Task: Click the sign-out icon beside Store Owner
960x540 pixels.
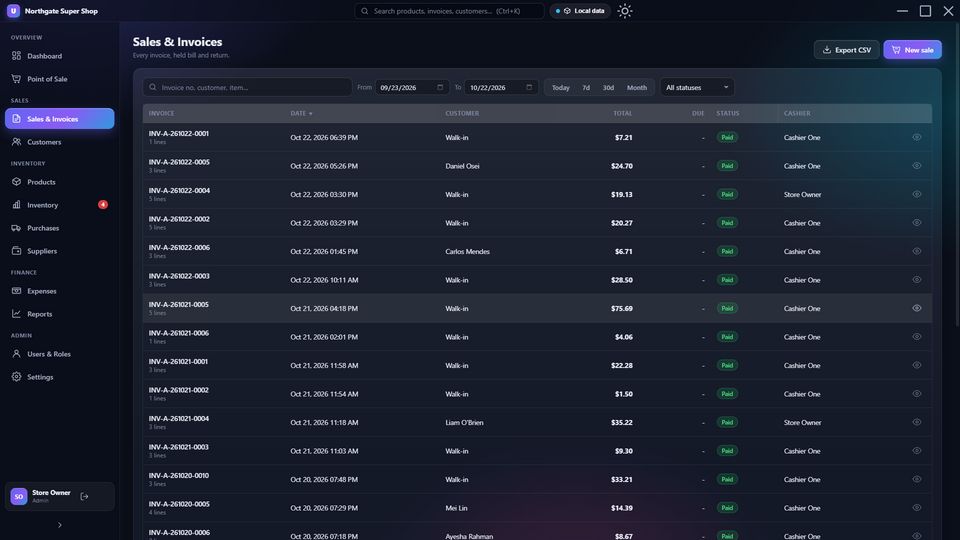Action: (84, 497)
